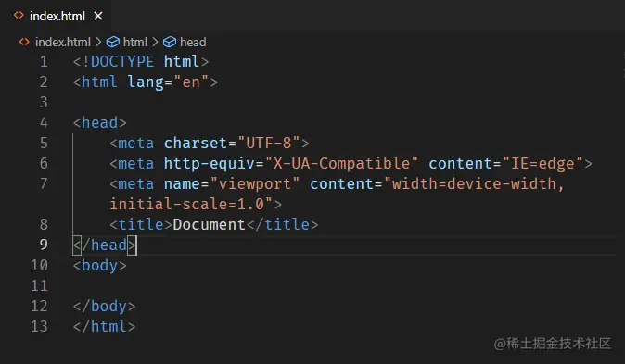Click the head element cube icon in breadcrumb
The image size is (625, 364).
[170, 42]
